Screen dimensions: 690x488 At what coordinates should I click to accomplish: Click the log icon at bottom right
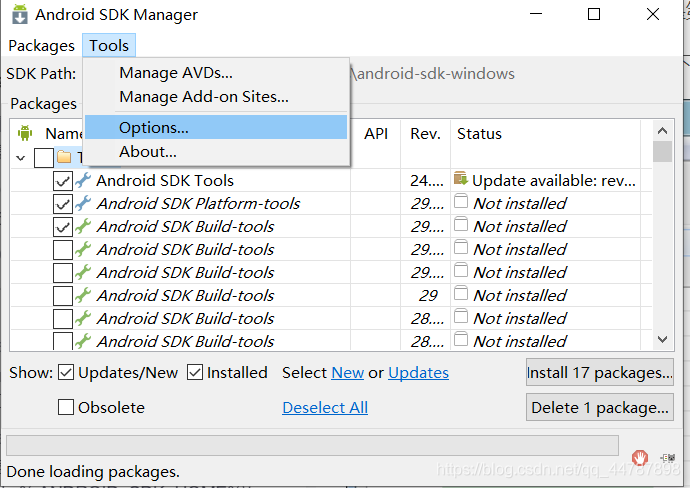click(668, 458)
